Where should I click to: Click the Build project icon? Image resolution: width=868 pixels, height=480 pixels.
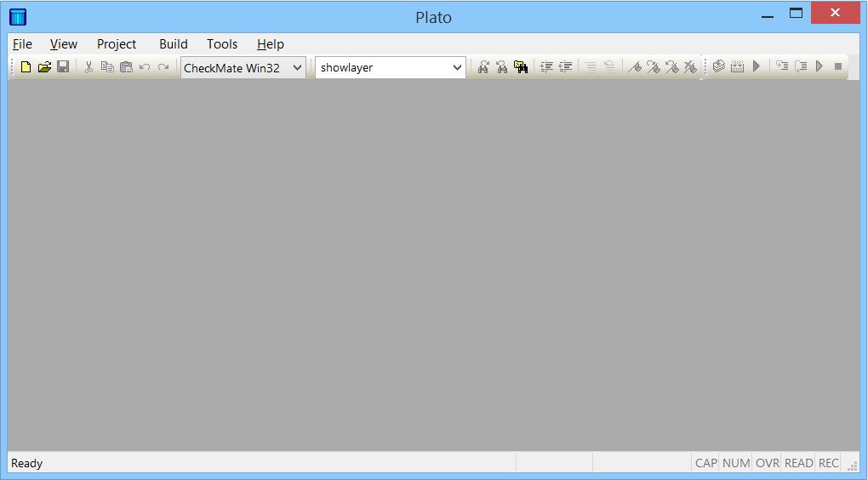pos(737,67)
